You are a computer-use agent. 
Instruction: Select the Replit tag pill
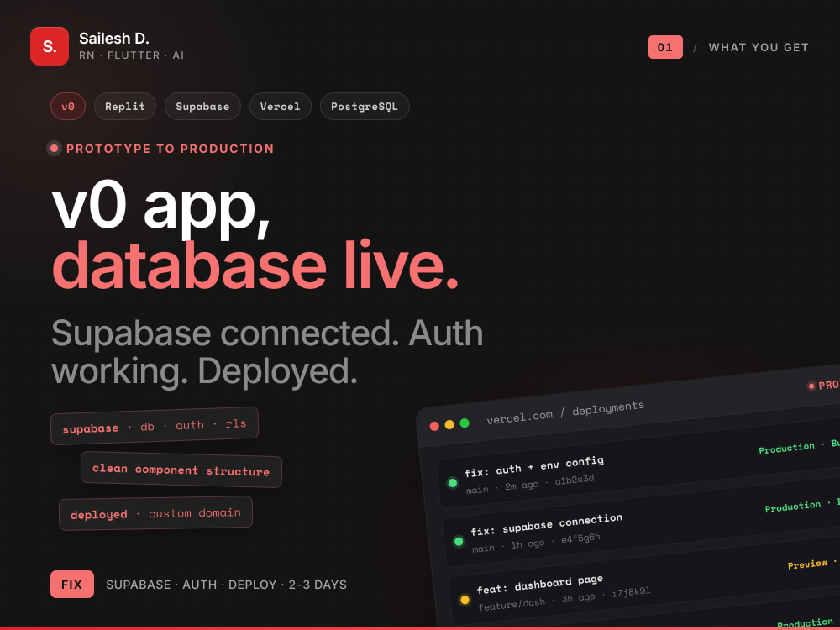pos(125,106)
